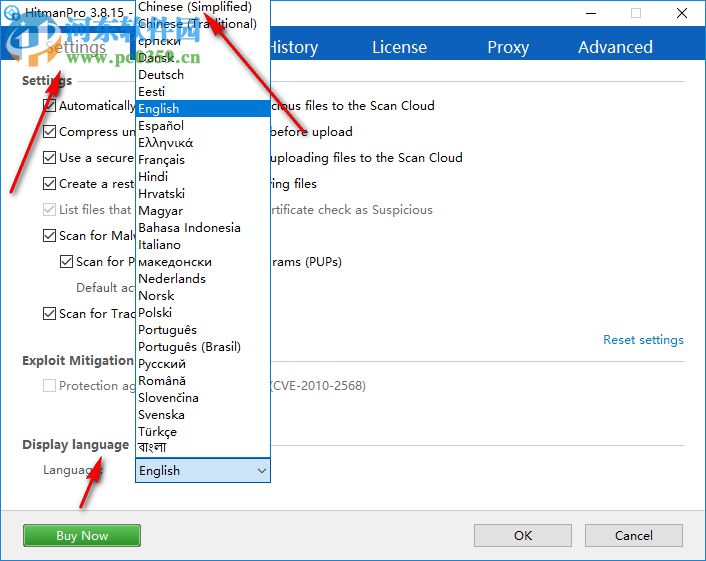Pick the Bengali language entry
The image size is (706, 561).
203,448
